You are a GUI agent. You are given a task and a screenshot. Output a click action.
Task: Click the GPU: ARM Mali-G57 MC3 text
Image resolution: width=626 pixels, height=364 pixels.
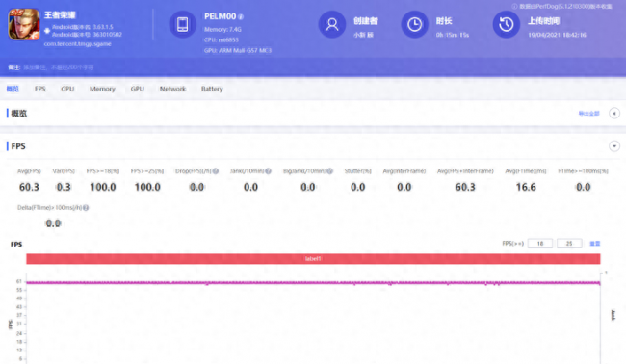238,51
